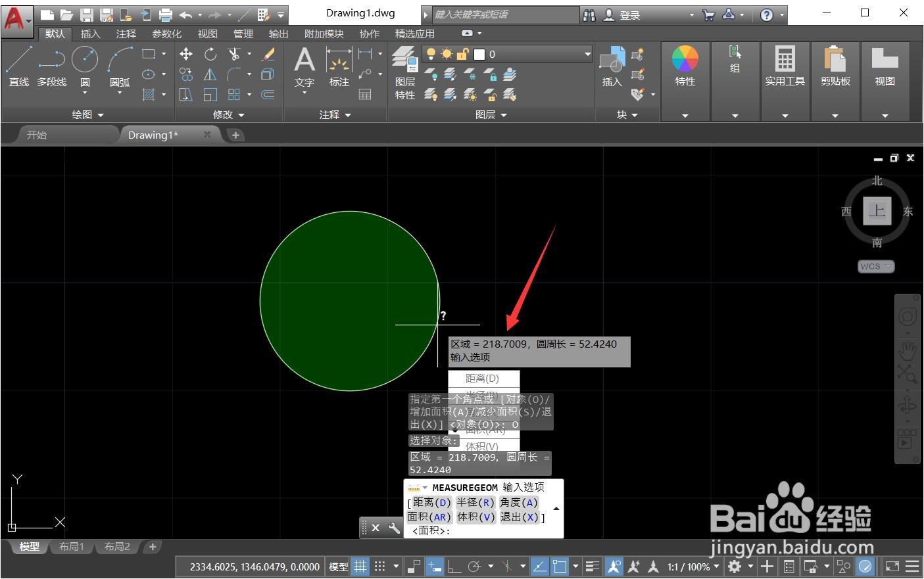The height and width of the screenshot is (579, 924).
Task: Click the Stretch tool icon
Action: [x=186, y=95]
